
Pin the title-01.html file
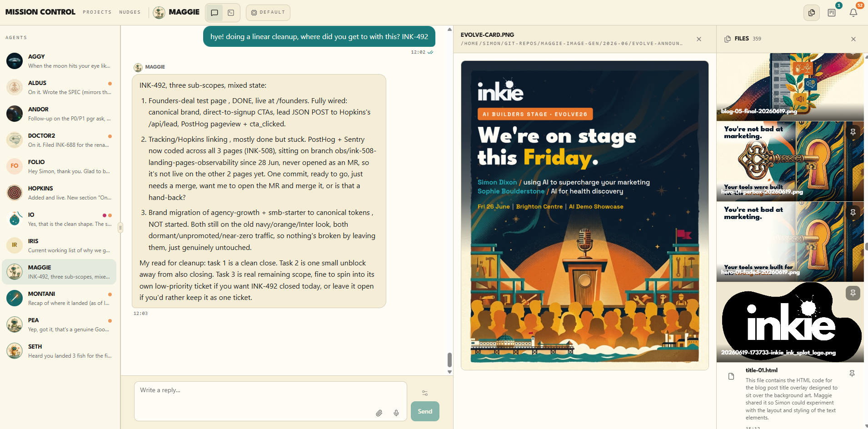(852, 373)
